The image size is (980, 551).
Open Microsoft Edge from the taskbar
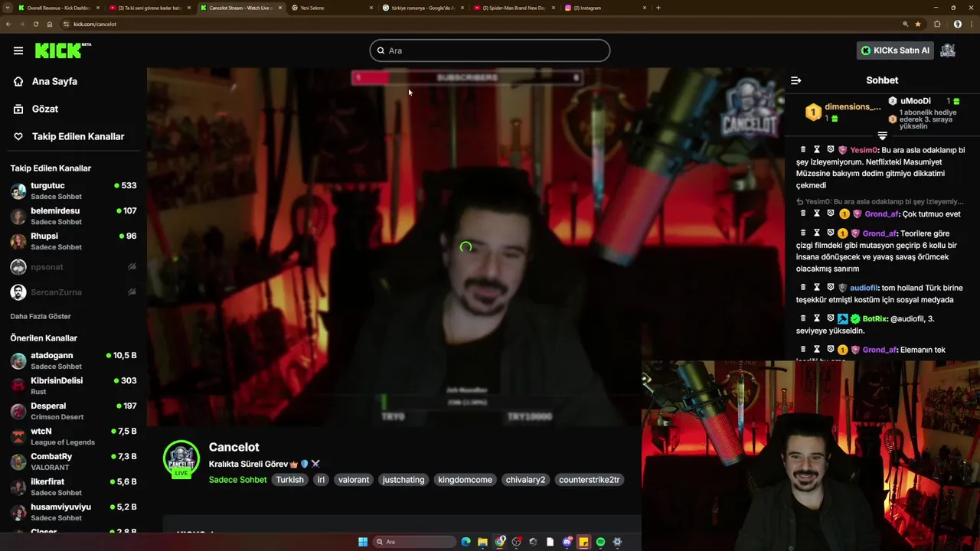465,542
